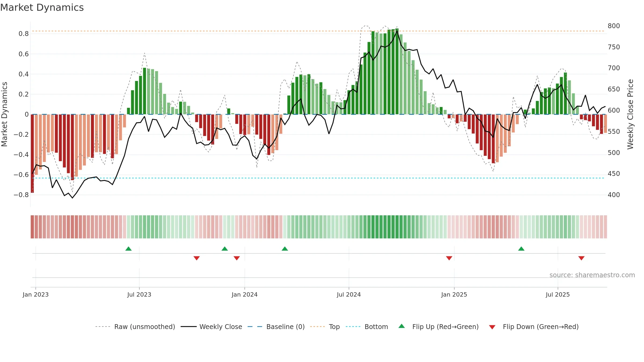Screen dimensions: 644x362
Task: Click the Jul 2025 x-axis label
Action: coord(558,295)
